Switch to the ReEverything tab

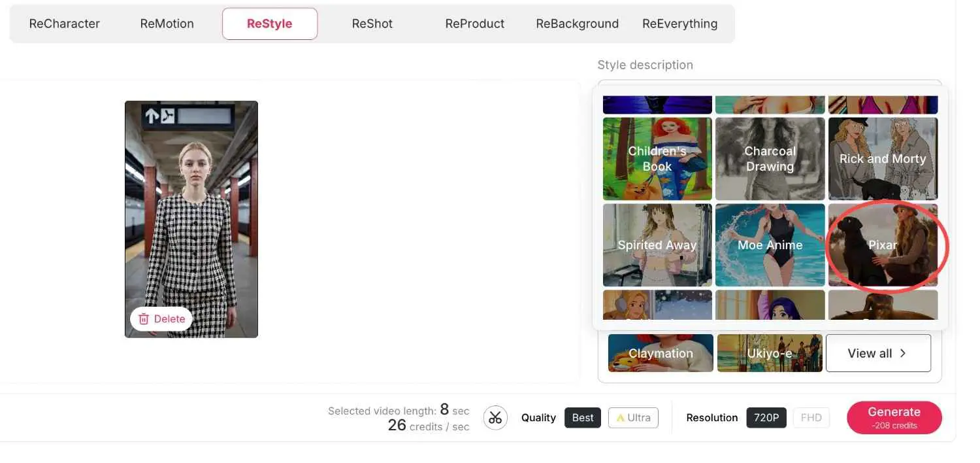[x=679, y=24]
